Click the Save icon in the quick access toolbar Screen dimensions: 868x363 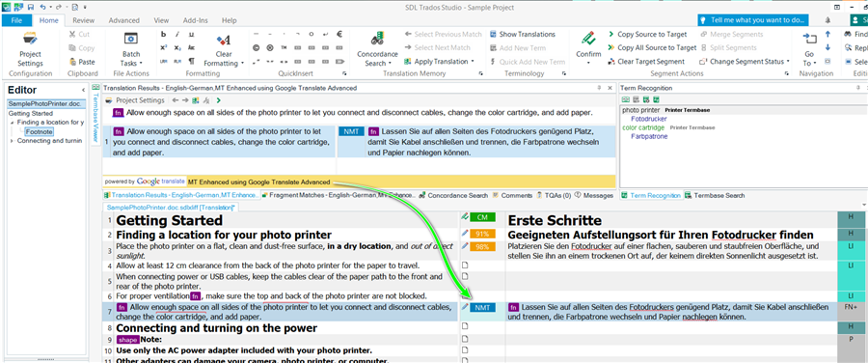[x=31, y=7]
